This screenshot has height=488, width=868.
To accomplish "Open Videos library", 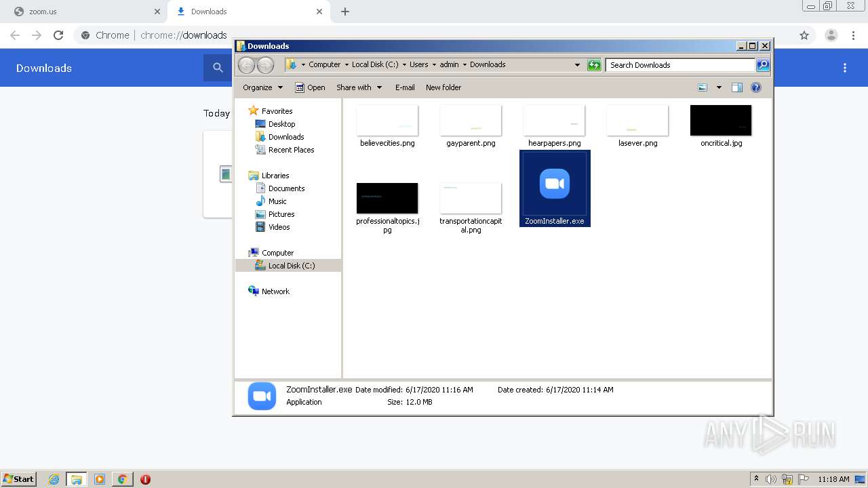I will tap(273, 227).
